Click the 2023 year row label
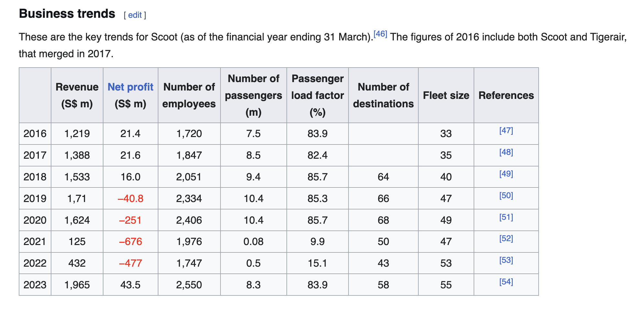 35,285
